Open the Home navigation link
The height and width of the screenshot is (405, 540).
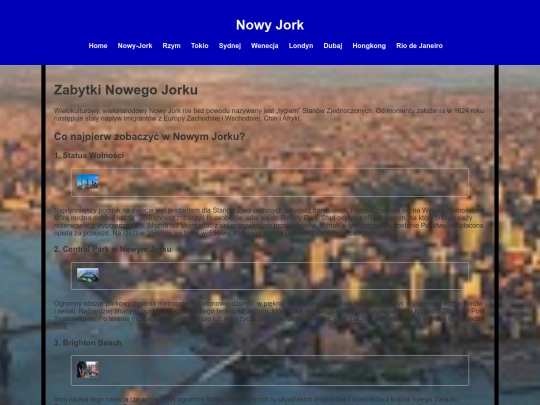pyautogui.click(x=98, y=46)
